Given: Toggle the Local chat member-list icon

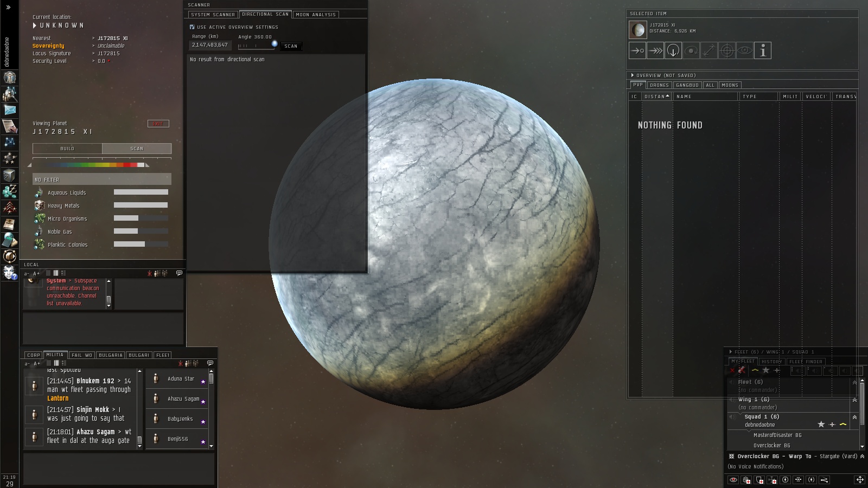Looking at the screenshot, I should [x=157, y=273].
